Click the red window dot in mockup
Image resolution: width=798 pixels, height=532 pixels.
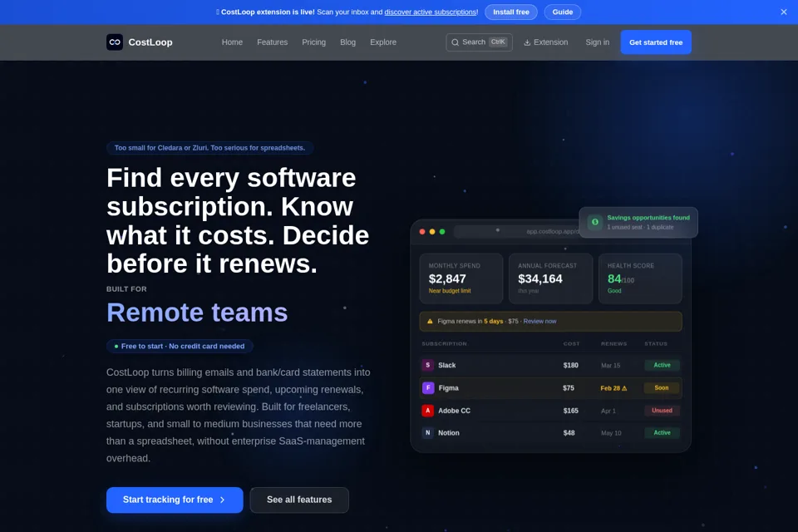coord(422,232)
